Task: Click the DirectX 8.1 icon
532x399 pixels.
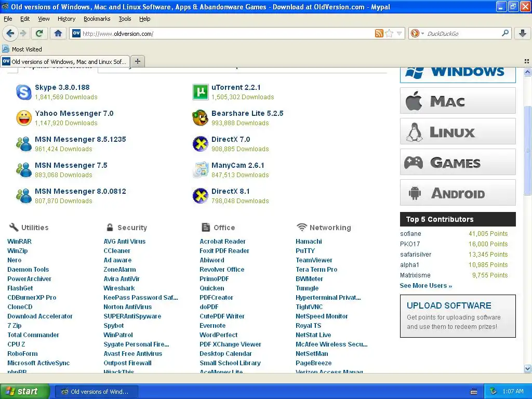Action: click(x=200, y=196)
